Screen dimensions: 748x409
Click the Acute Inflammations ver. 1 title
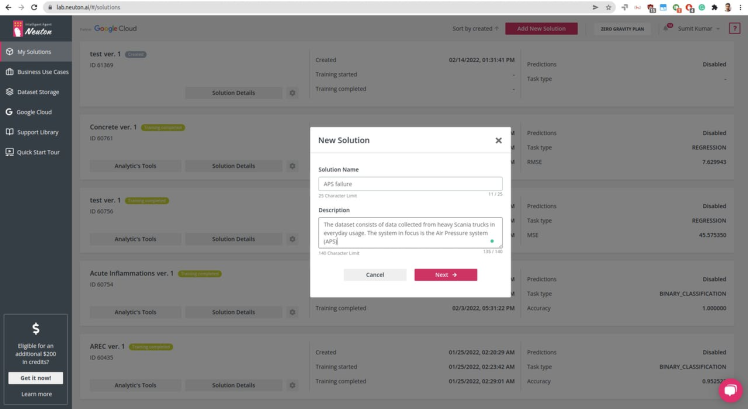(132, 273)
